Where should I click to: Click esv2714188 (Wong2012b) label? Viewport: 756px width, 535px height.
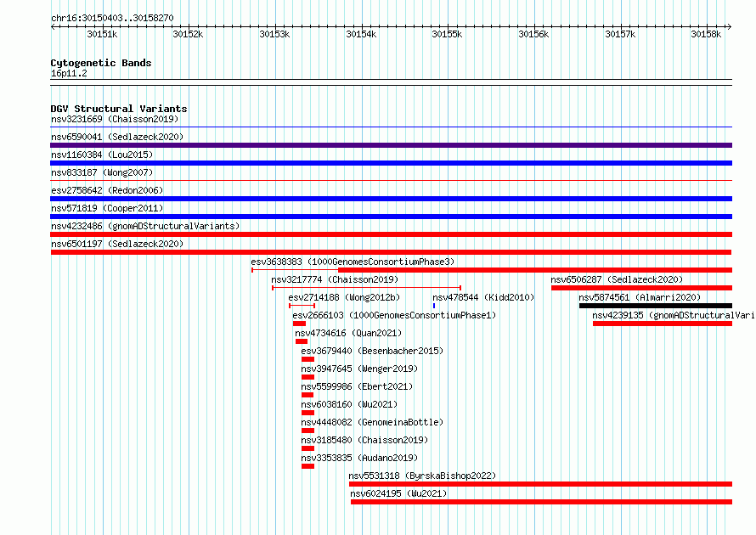344,297
